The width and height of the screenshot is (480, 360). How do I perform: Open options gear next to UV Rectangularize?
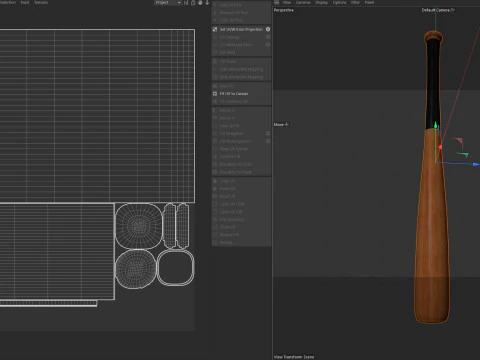[268, 141]
